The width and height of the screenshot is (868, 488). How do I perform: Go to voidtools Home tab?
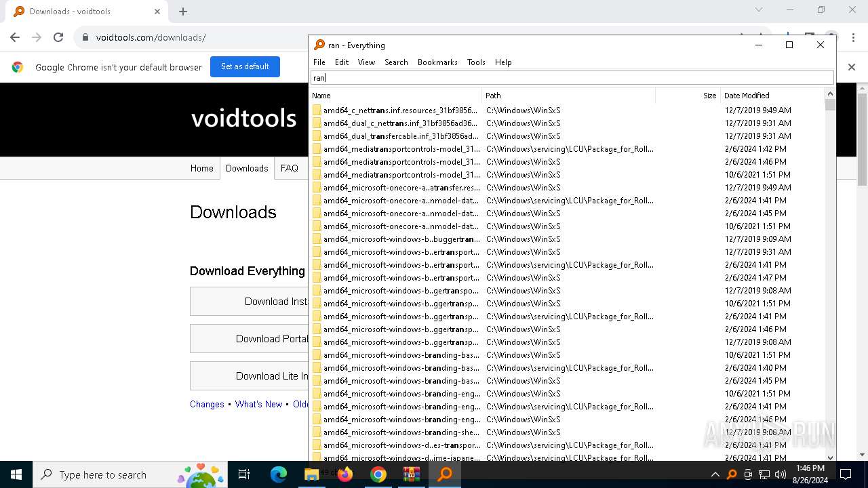point(201,168)
